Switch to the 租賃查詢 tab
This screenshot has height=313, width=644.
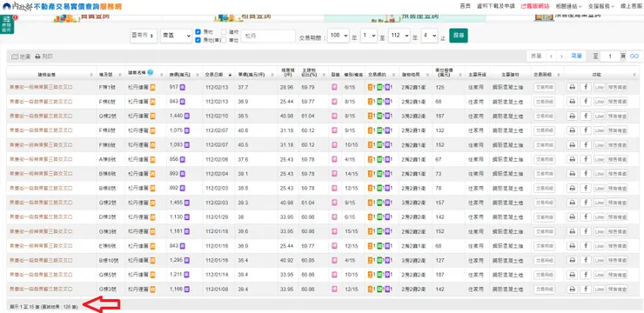[242, 17]
